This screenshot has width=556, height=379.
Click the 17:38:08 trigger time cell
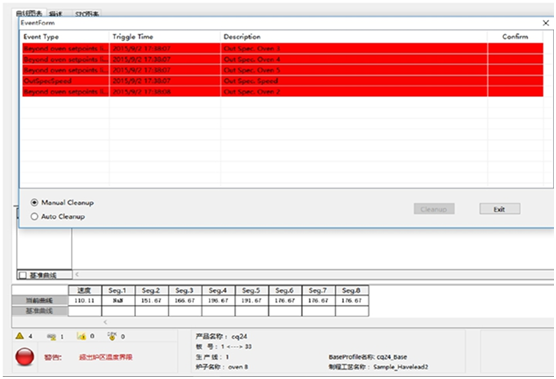165,91
